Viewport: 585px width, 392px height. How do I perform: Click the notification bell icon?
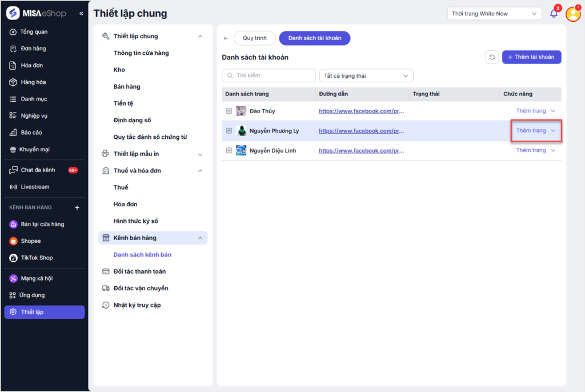(x=554, y=14)
